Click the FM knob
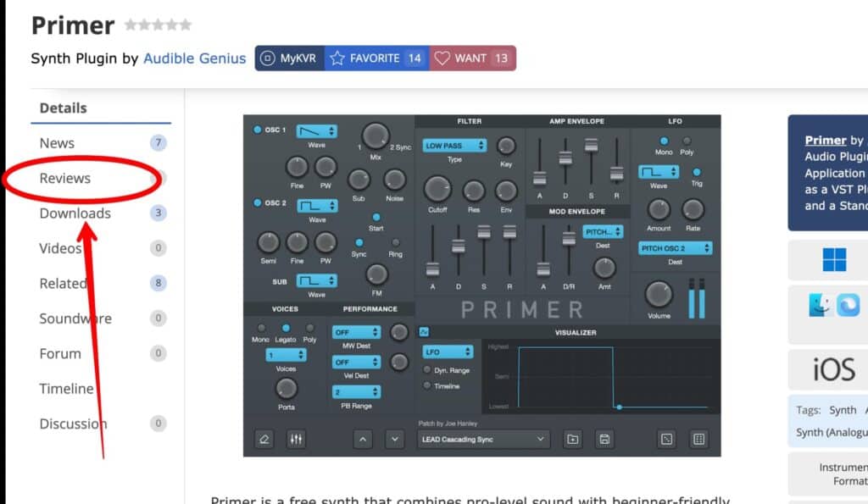Viewport: 868px width, 504px height. pos(377,274)
